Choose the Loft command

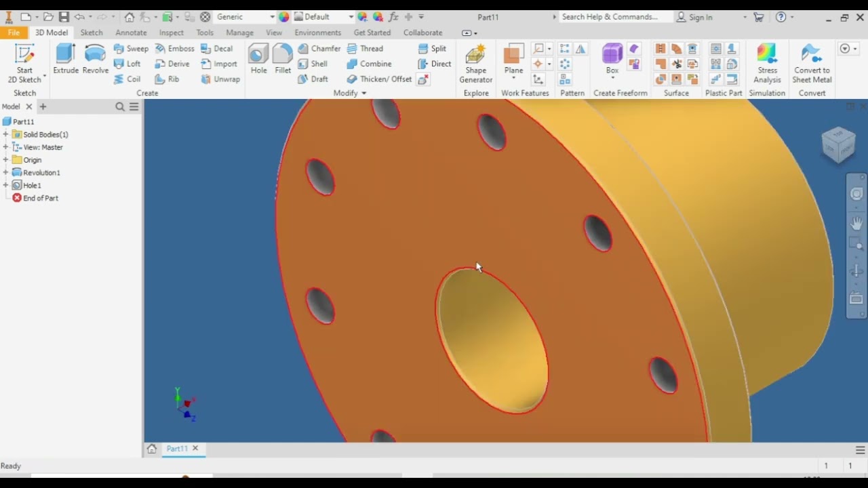click(127, 64)
